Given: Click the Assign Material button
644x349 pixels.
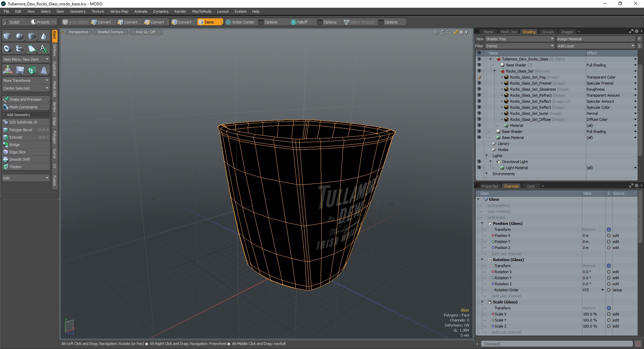Looking at the screenshot, I should (596, 39).
